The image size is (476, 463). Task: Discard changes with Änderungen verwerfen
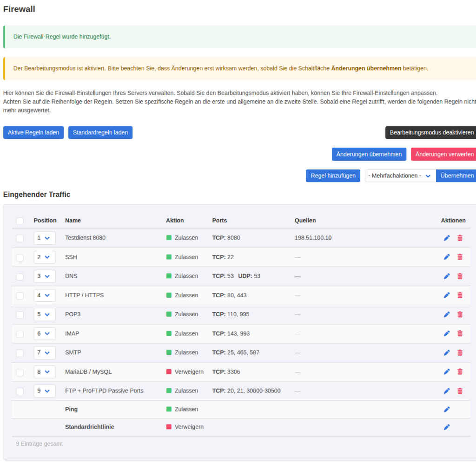(x=443, y=154)
